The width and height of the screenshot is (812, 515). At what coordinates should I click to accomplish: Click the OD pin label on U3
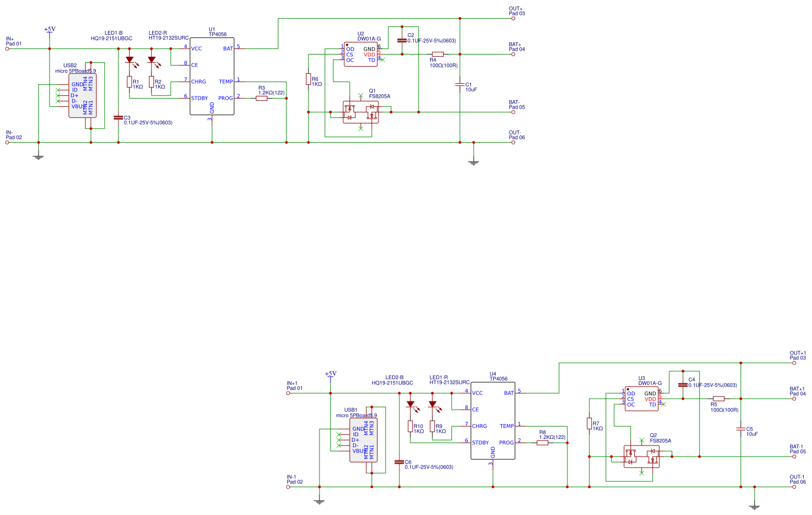(x=631, y=394)
